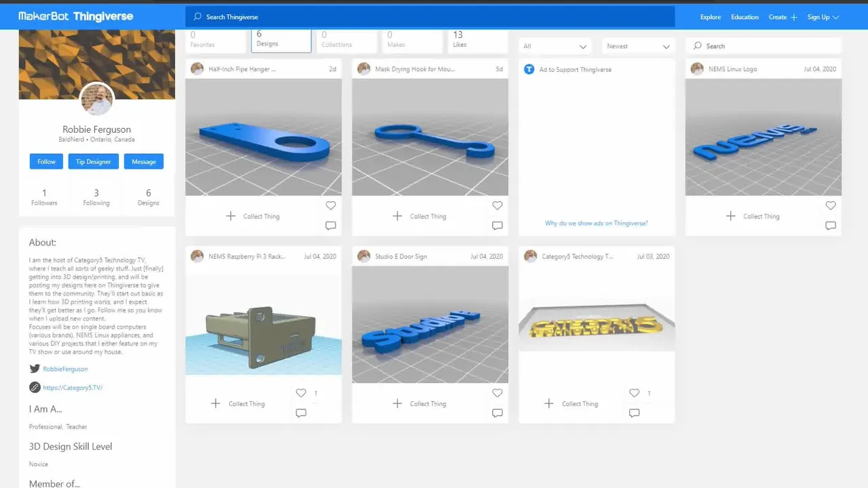
Task: Open comments on Half-Inch Pipe Hanger card
Action: [330, 226]
